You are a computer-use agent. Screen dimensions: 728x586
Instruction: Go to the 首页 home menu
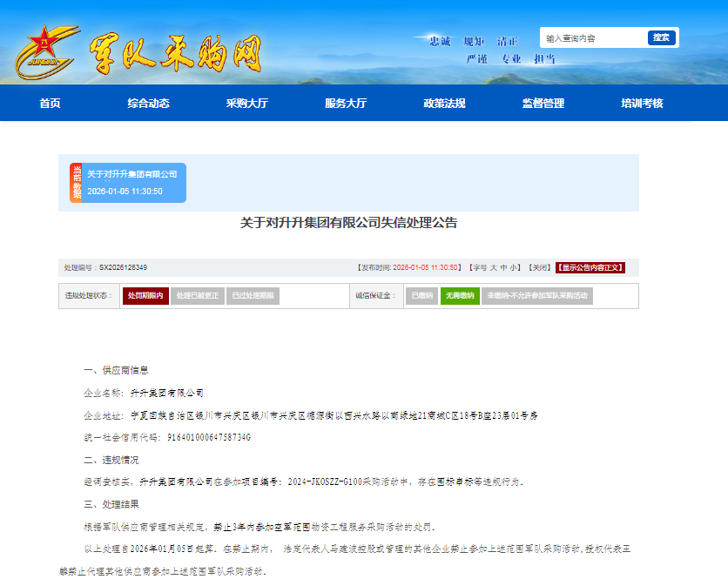[50, 104]
